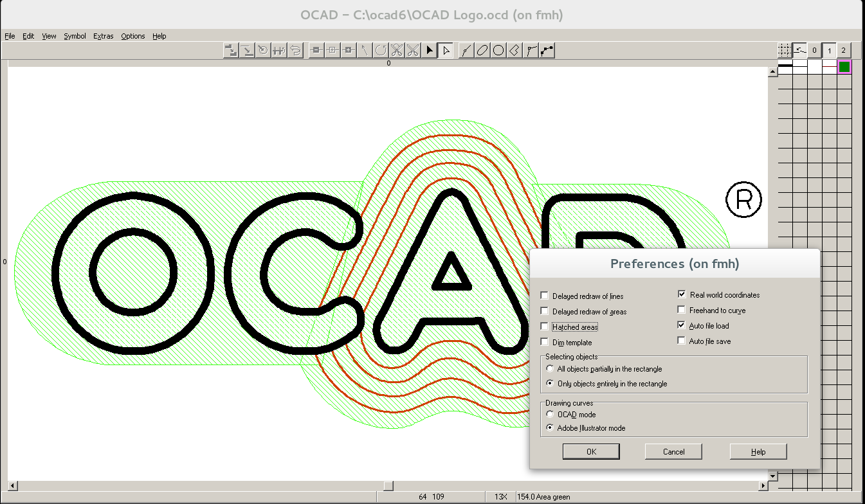Click the horizontal scrollbar left arrow
The width and height of the screenshot is (865, 504).
click(12, 485)
